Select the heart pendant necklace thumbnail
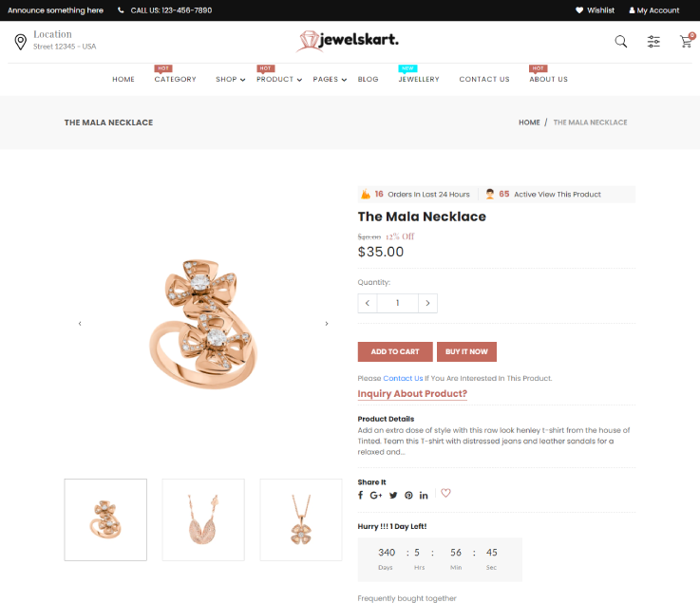 point(203,519)
